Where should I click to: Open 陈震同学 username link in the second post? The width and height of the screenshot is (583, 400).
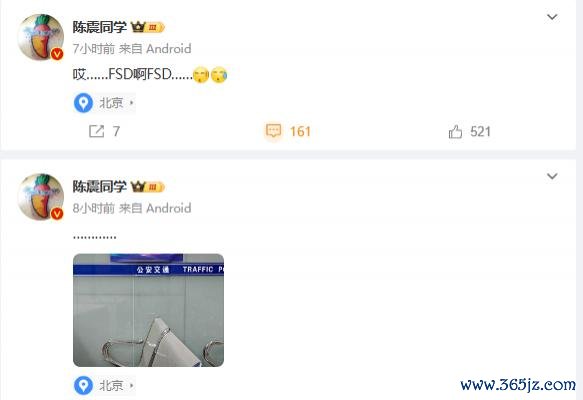99,187
